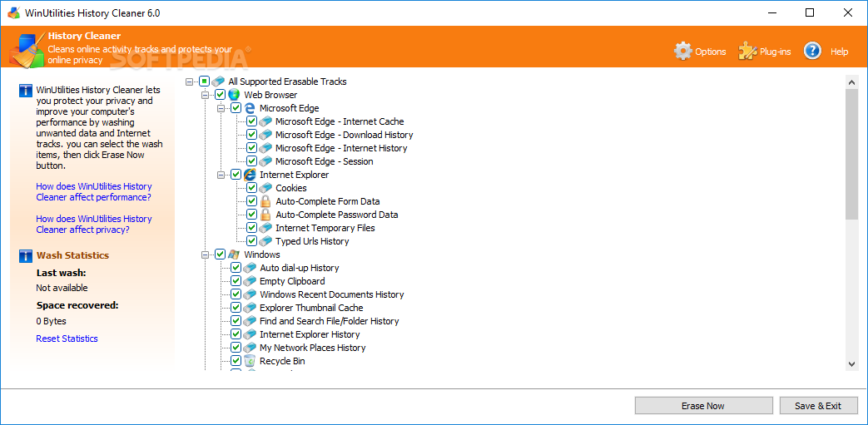The width and height of the screenshot is (868, 425).
Task: Uncheck the Microsoft Edge group checkbox
Action: [x=236, y=108]
